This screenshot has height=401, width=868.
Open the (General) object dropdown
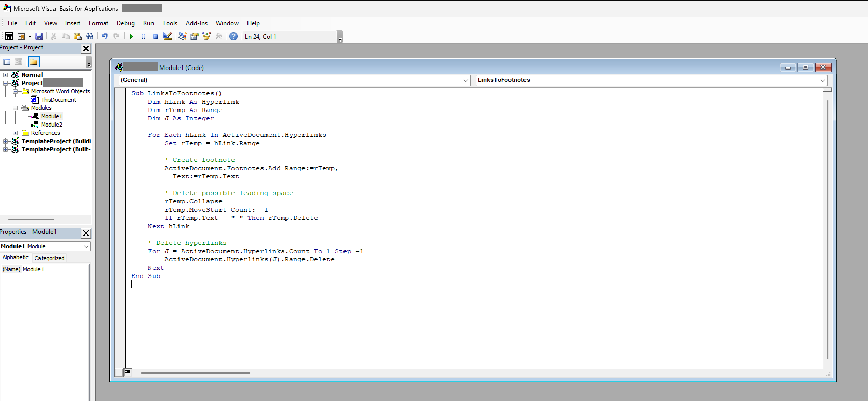[x=465, y=80]
